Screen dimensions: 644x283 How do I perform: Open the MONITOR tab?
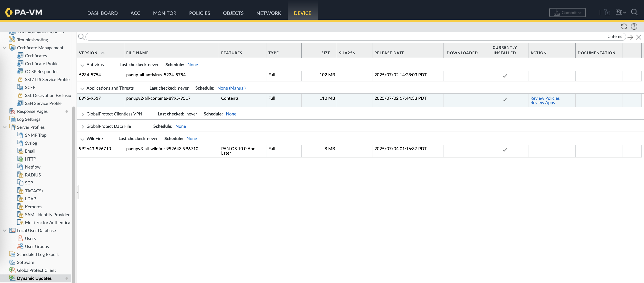pyautogui.click(x=165, y=13)
